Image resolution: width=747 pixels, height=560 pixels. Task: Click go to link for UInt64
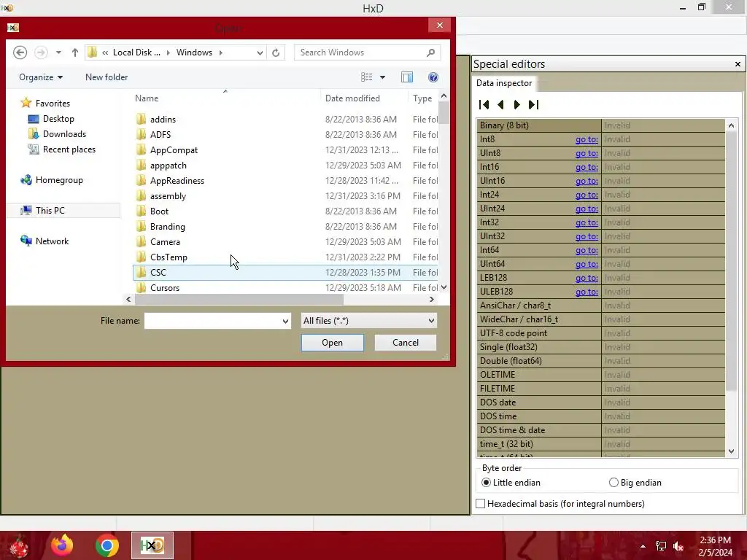587,264
